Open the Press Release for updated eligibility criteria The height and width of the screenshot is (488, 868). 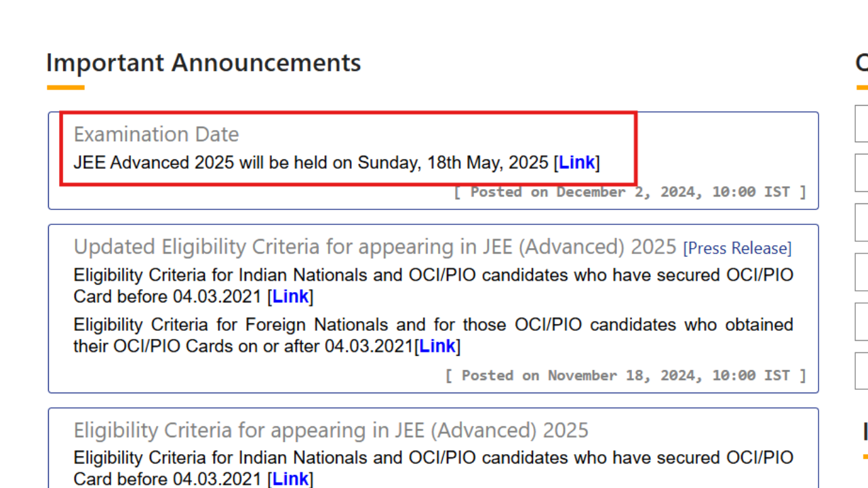pyautogui.click(x=738, y=248)
